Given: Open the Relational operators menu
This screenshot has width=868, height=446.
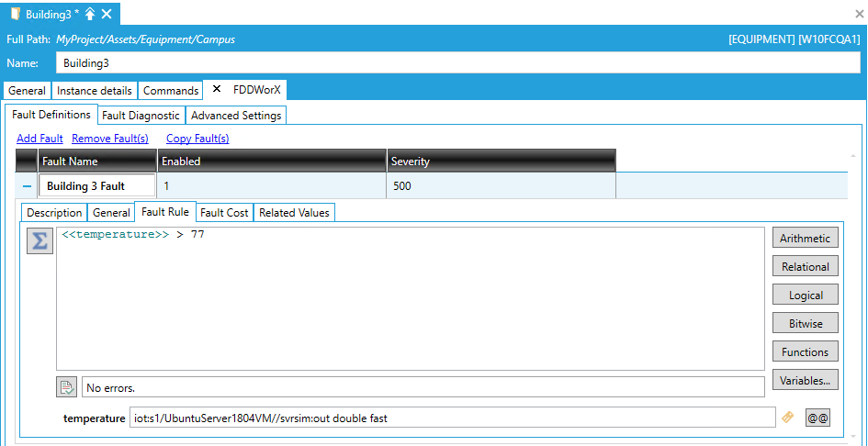Looking at the screenshot, I should 805,267.
